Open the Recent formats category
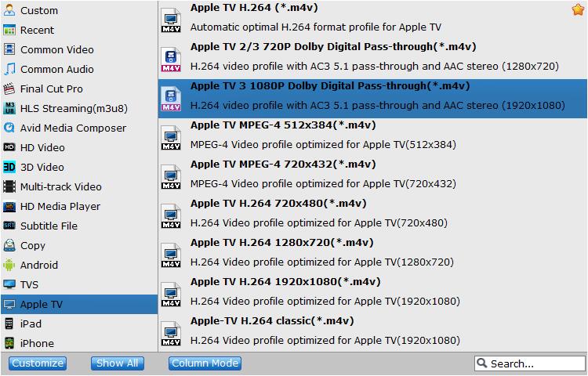This screenshot has height=376, width=588. [79, 30]
